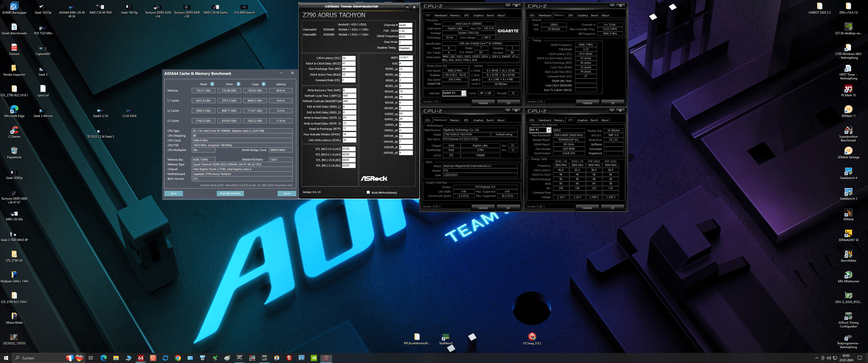Click the Nvidia icon in the taskbar

[x=314, y=358]
